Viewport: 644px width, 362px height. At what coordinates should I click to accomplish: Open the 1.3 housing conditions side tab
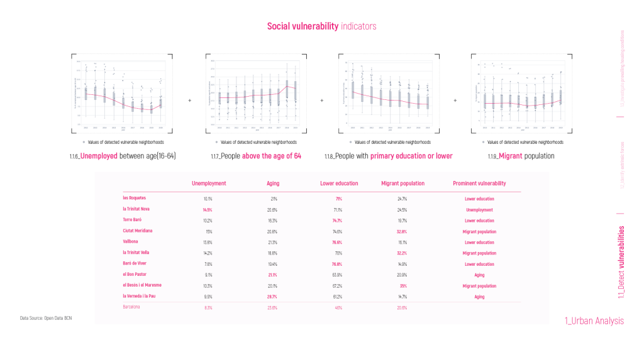coord(622,69)
